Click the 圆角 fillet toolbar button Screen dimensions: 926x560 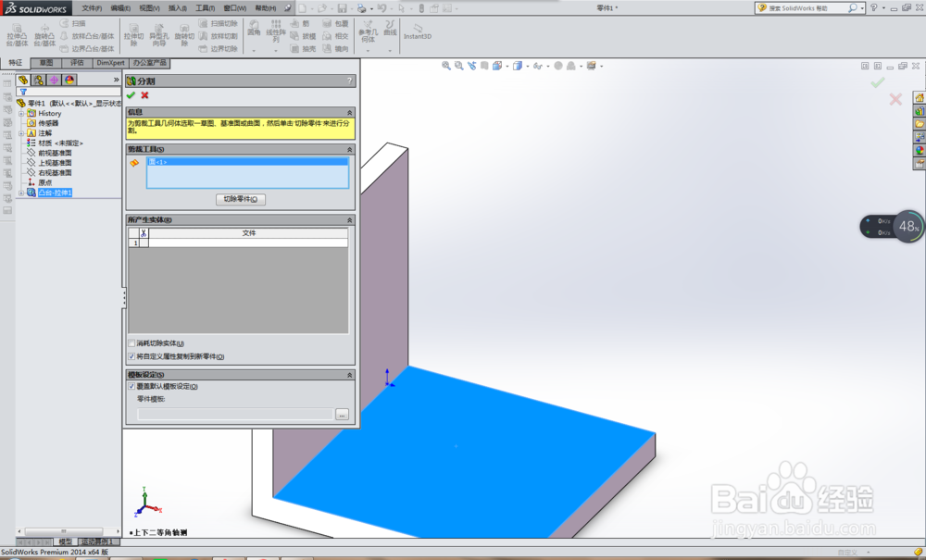pyautogui.click(x=254, y=29)
